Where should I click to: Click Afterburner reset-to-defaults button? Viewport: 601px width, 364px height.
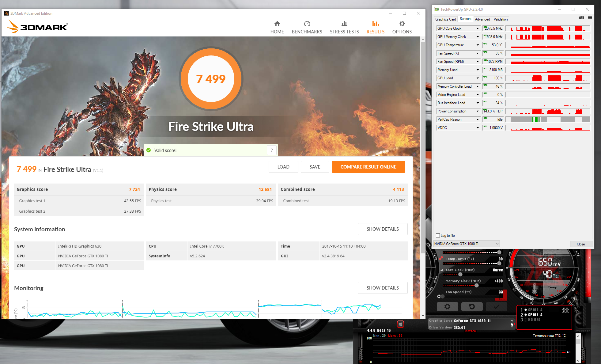[472, 306]
